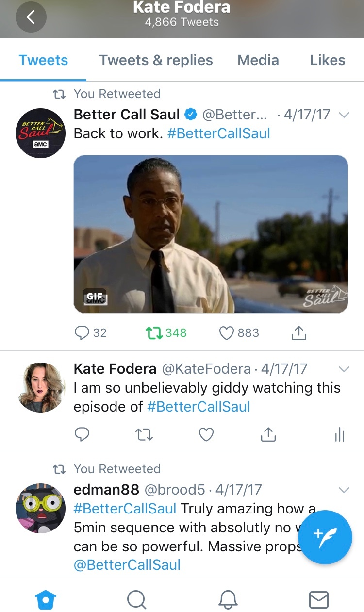View tweet activity bars on Kate's tweet
This screenshot has width=364, height=612.
click(x=340, y=434)
